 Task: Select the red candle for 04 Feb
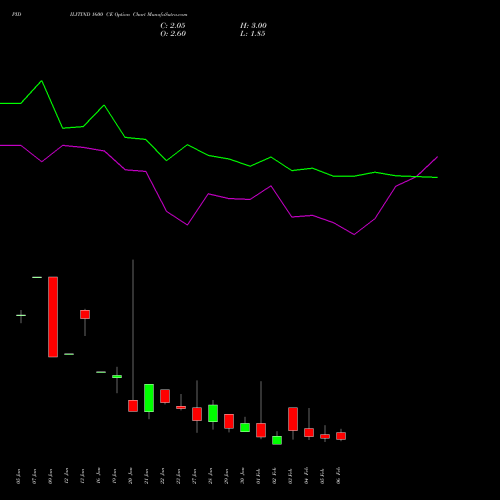(x=309, y=432)
